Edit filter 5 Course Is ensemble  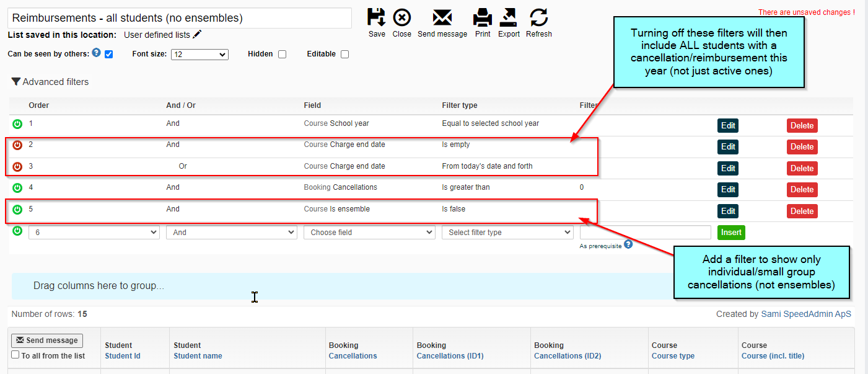coord(728,211)
